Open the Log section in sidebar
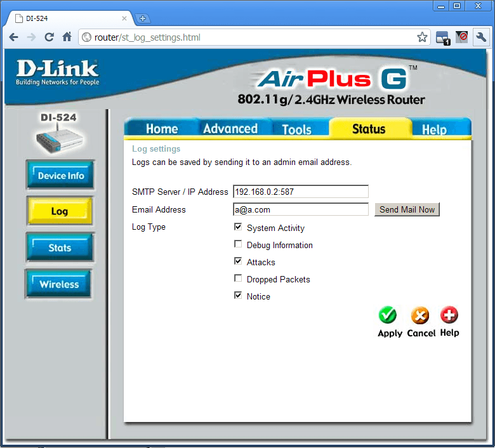This screenshot has height=448, width=495. coord(60,211)
